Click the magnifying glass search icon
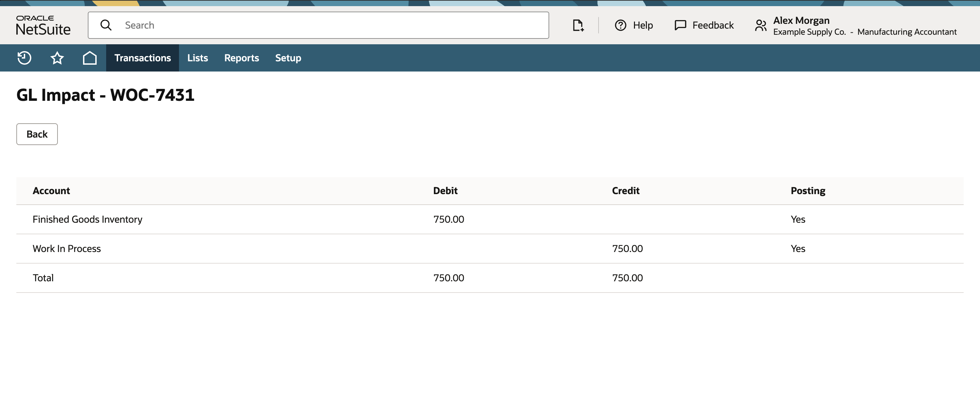The height and width of the screenshot is (409, 980). point(106,25)
